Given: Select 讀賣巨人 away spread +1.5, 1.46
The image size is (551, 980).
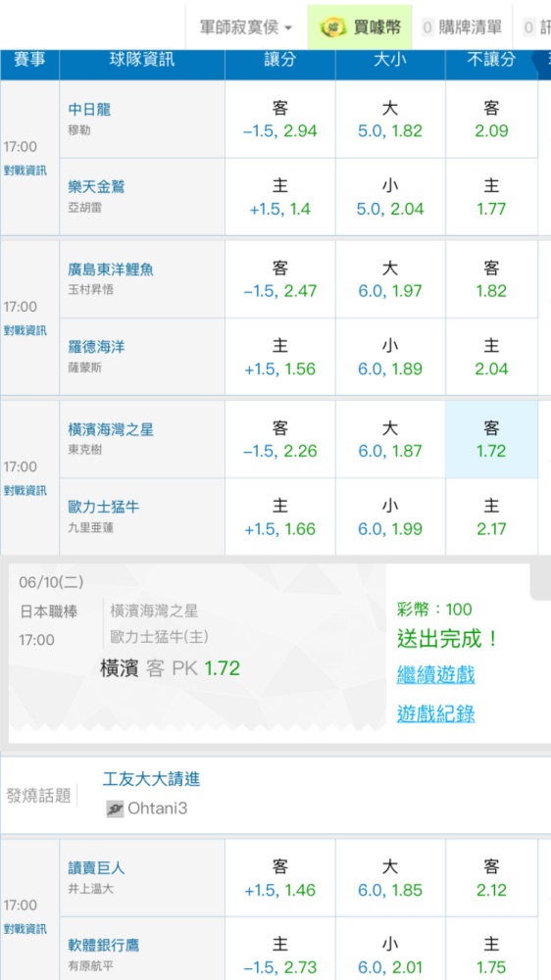Looking at the screenshot, I should tap(280, 878).
